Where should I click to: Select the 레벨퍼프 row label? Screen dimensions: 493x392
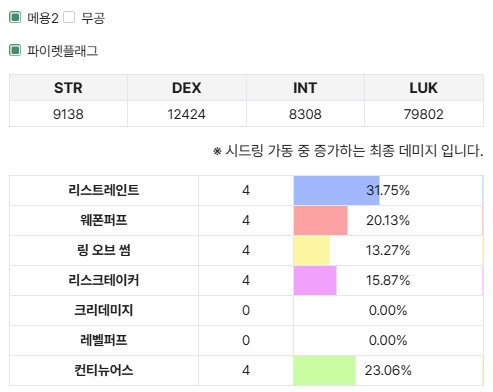tap(104, 340)
